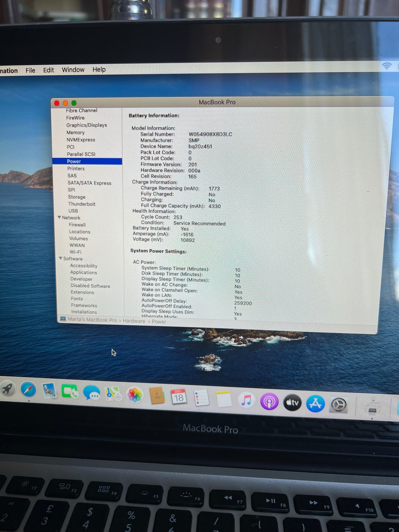Click the Cycle Count value 253
399x532 pixels.
tap(178, 217)
